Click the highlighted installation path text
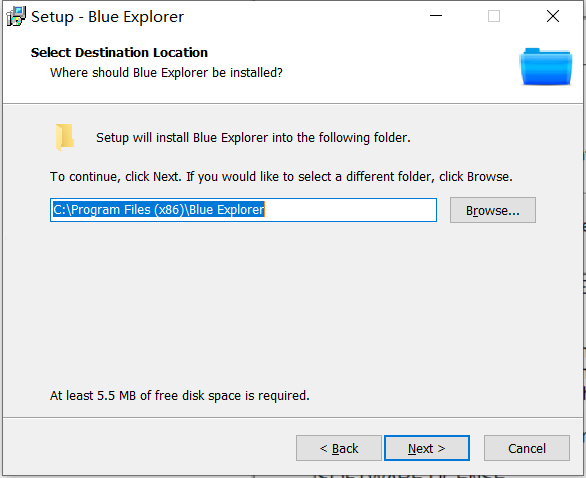The width and height of the screenshot is (586, 478). tap(158, 210)
